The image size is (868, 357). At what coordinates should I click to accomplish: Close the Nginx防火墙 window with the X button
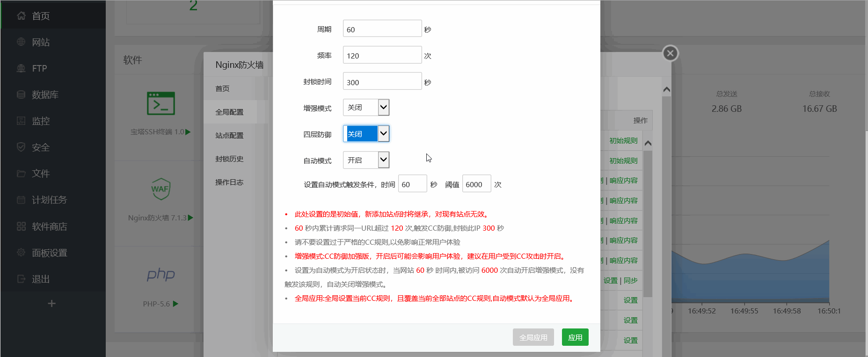[x=670, y=53]
